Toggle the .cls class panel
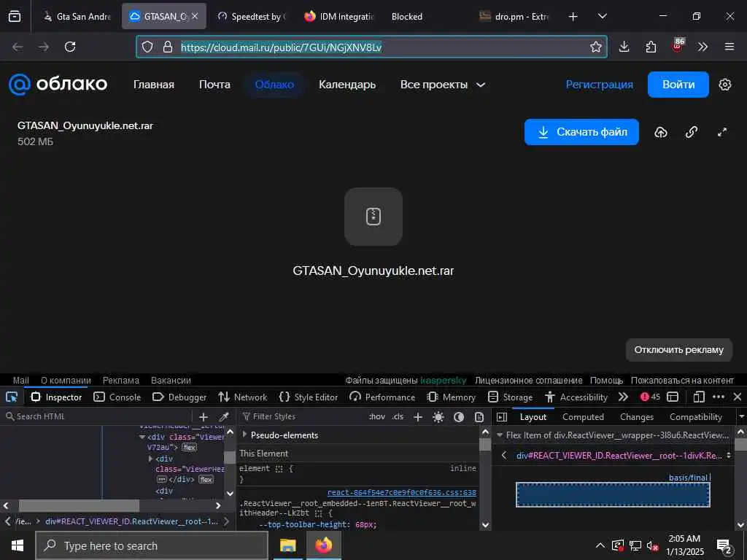 coord(398,416)
